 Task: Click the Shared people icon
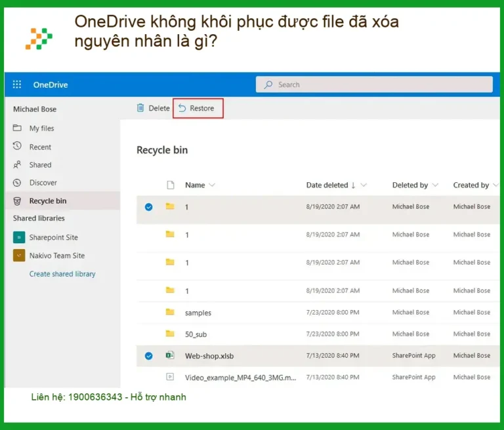[x=17, y=165]
